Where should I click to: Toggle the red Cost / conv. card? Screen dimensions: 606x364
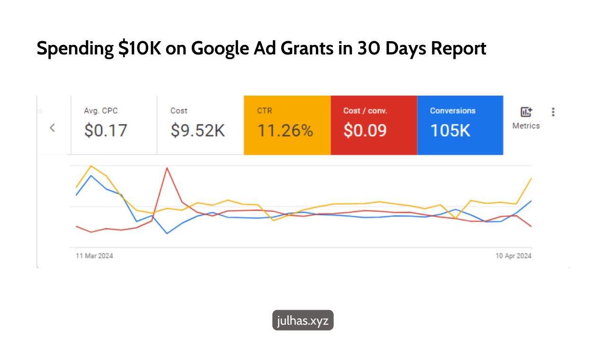[x=374, y=125]
